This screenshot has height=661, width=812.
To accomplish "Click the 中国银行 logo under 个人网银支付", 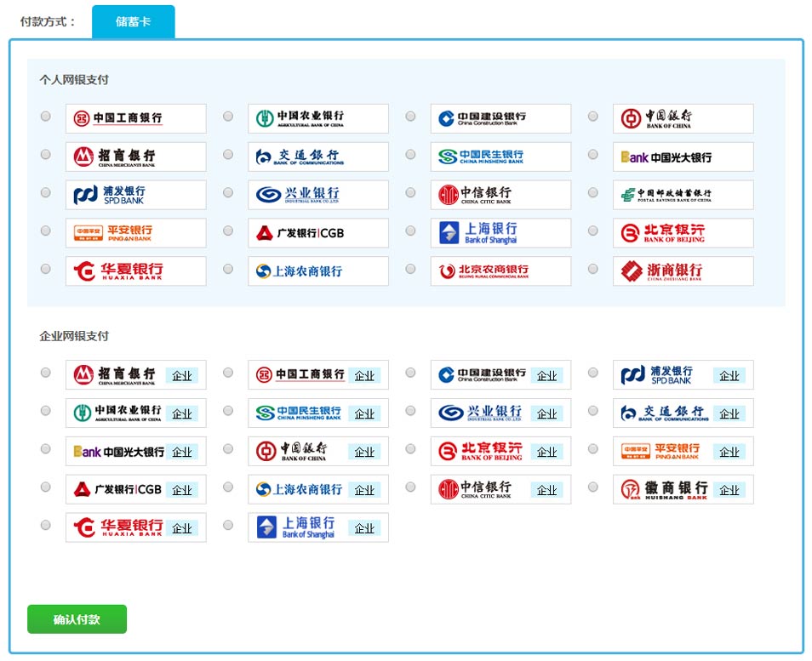I will click(683, 118).
